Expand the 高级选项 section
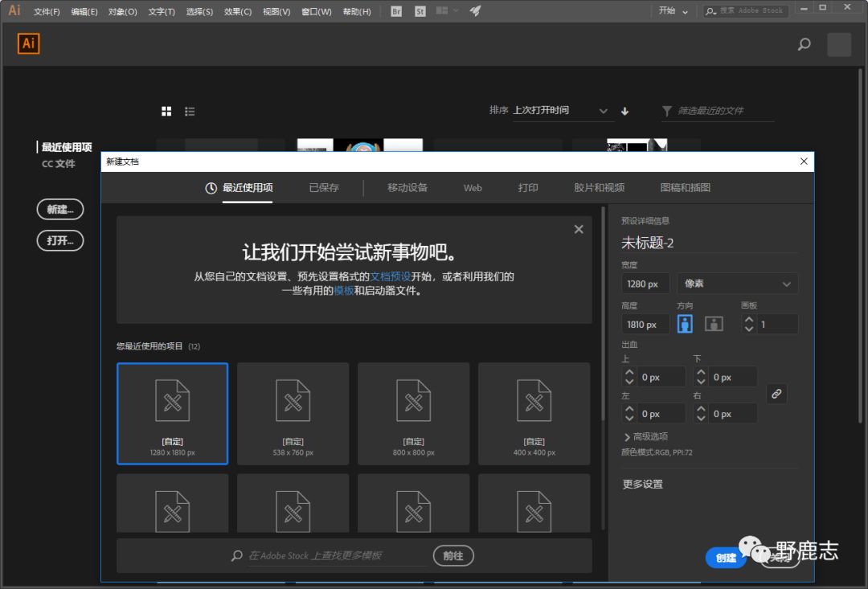This screenshot has width=868, height=589. (645, 436)
